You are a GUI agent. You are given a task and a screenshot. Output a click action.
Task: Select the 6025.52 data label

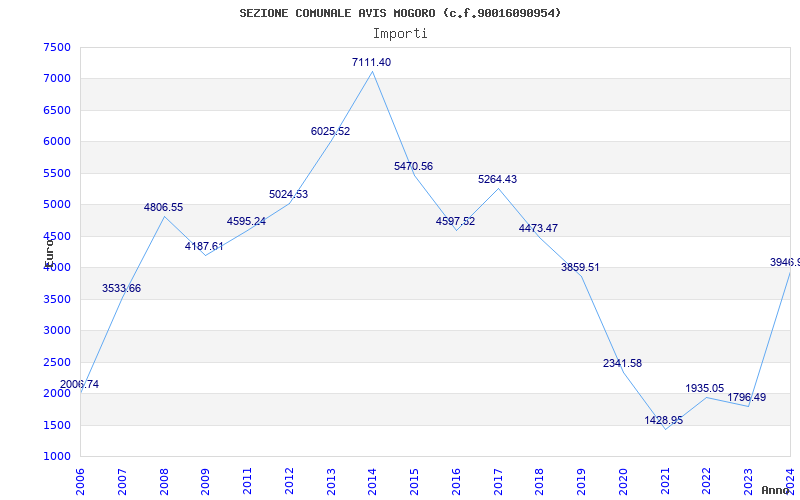tap(331, 131)
